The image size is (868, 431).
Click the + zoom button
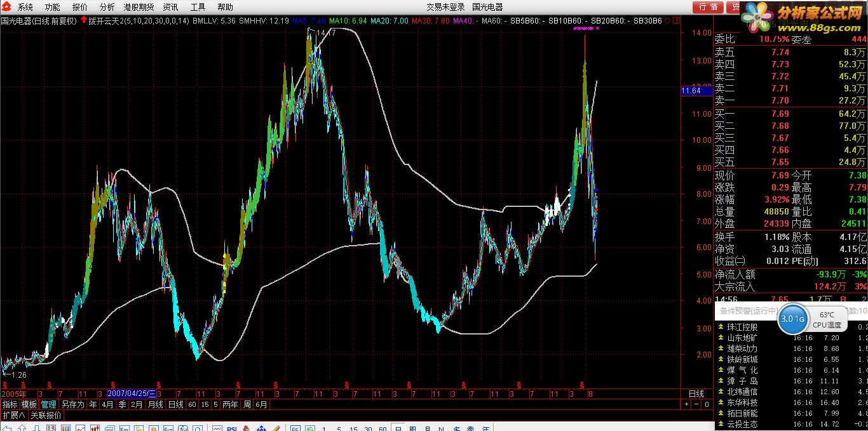coord(686,404)
